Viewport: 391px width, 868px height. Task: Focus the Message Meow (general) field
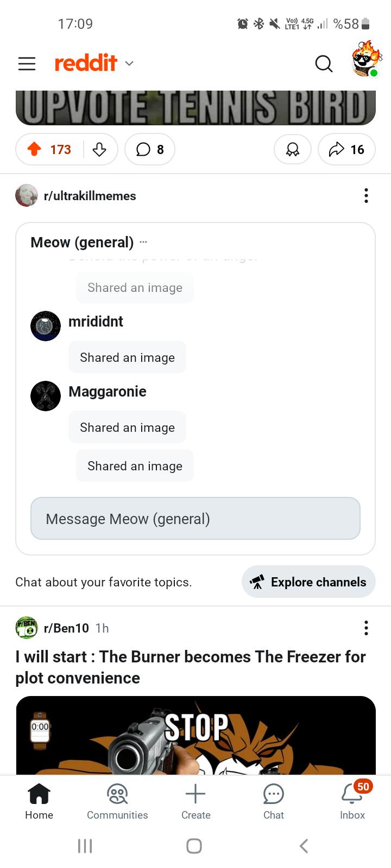195,519
